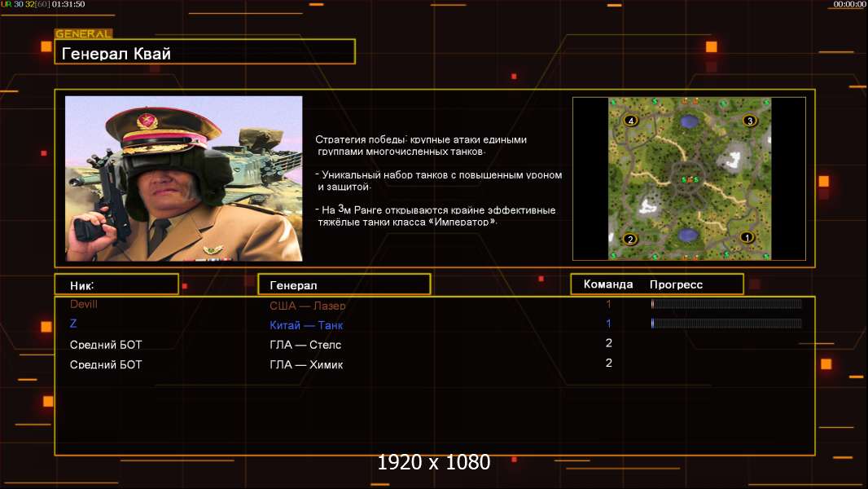Click the '1920 x 1080' resolution text

pos(433,462)
